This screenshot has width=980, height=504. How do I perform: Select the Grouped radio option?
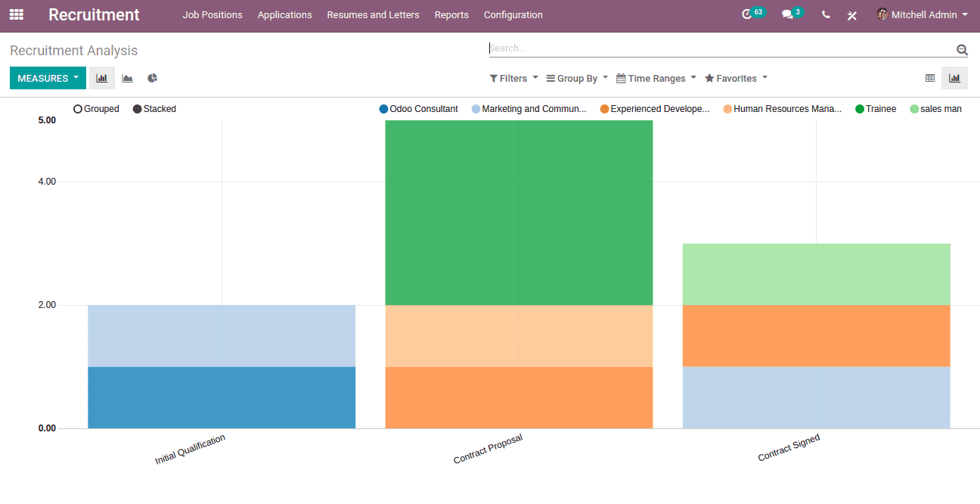coord(96,109)
